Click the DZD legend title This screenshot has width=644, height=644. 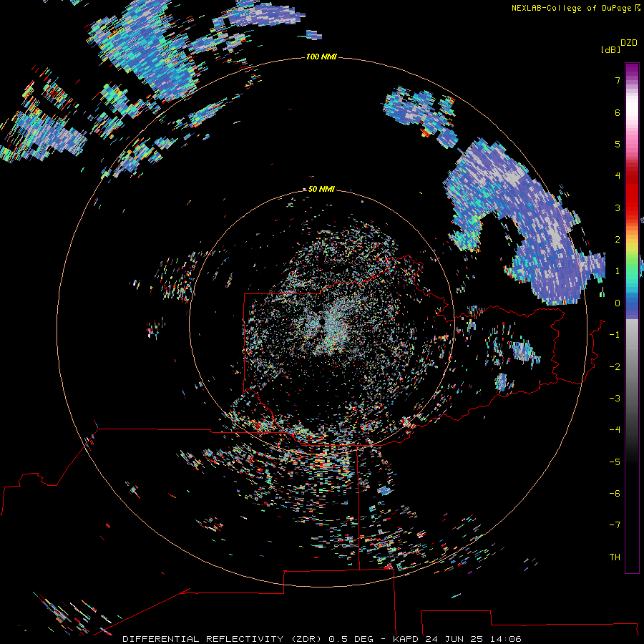click(629, 43)
